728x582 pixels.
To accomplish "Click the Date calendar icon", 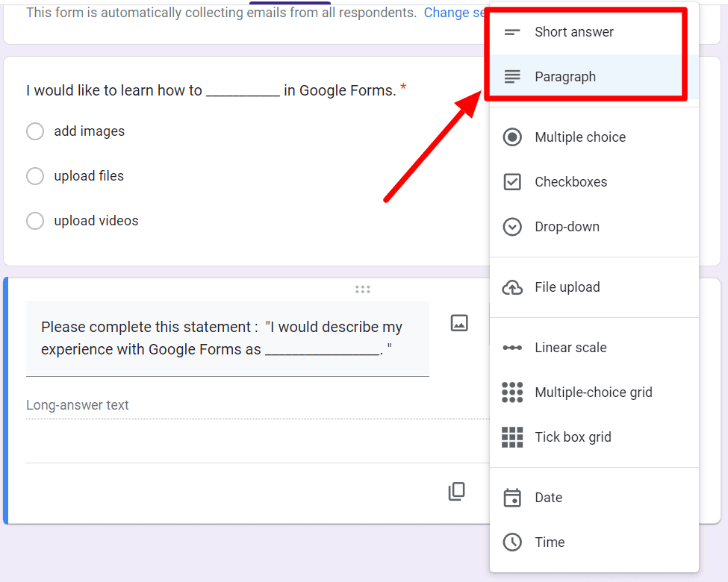I will (512, 498).
